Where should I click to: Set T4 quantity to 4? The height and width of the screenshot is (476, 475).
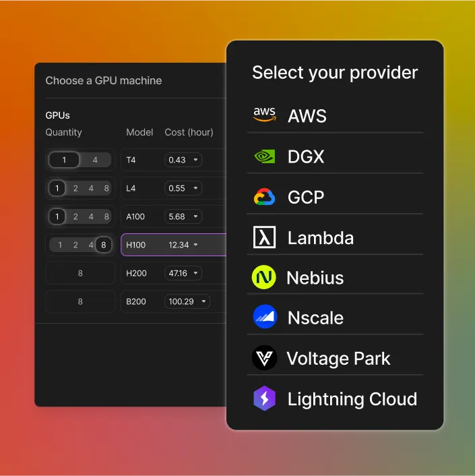pos(95,160)
